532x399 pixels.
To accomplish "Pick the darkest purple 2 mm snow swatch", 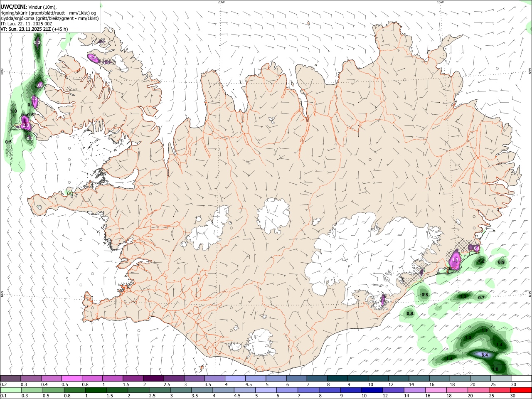I will click(x=153, y=378).
